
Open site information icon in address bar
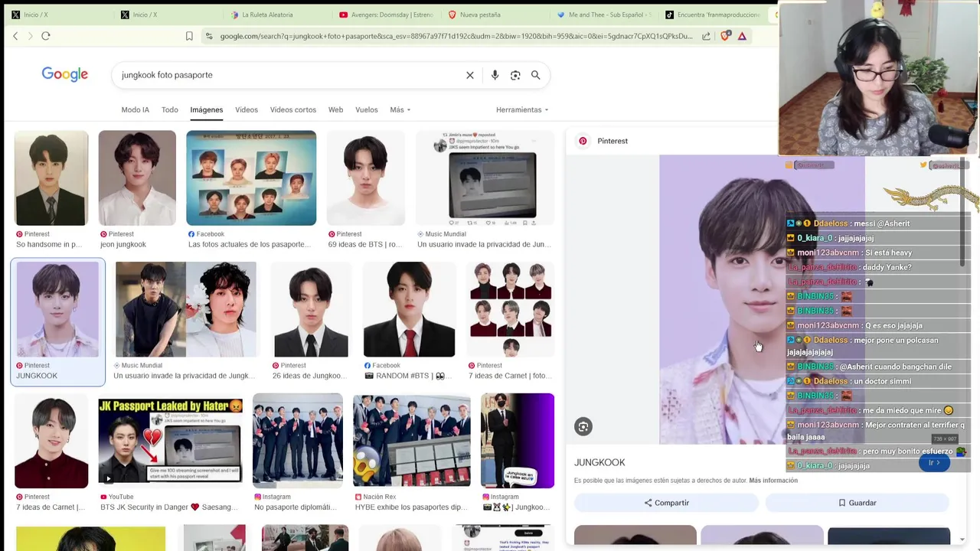point(209,36)
